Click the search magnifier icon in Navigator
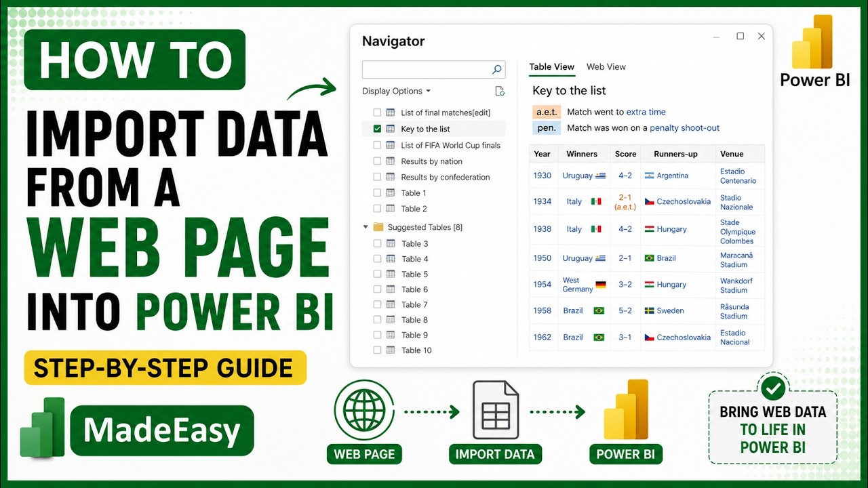The image size is (868, 488). click(497, 69)
